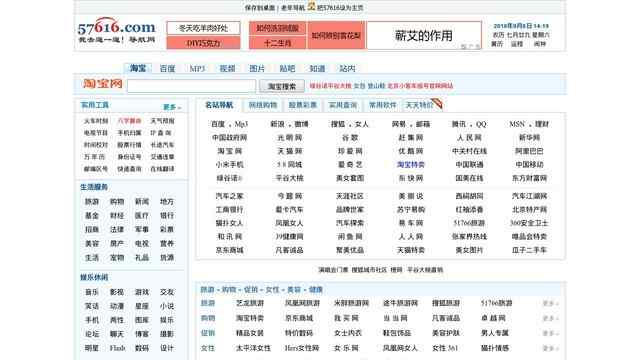Open the 人人网 link

tap(411, 236)
